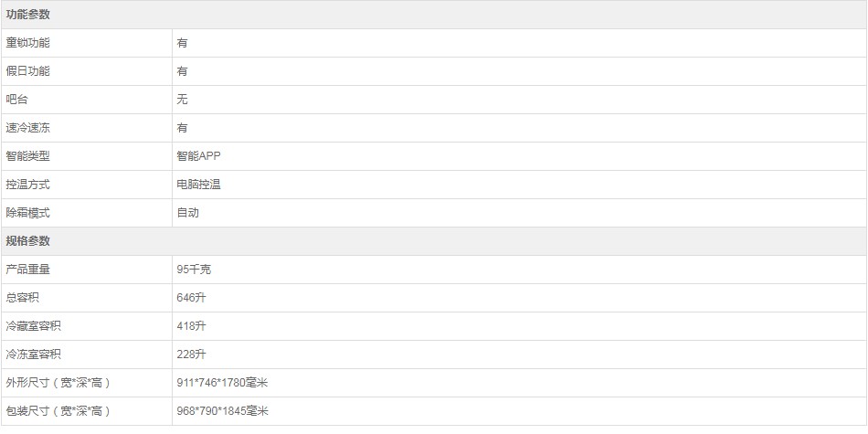Click the 95千克 weight value
Image resolution: width=868 pixels, height=434 pixels.
coord(194,270)
